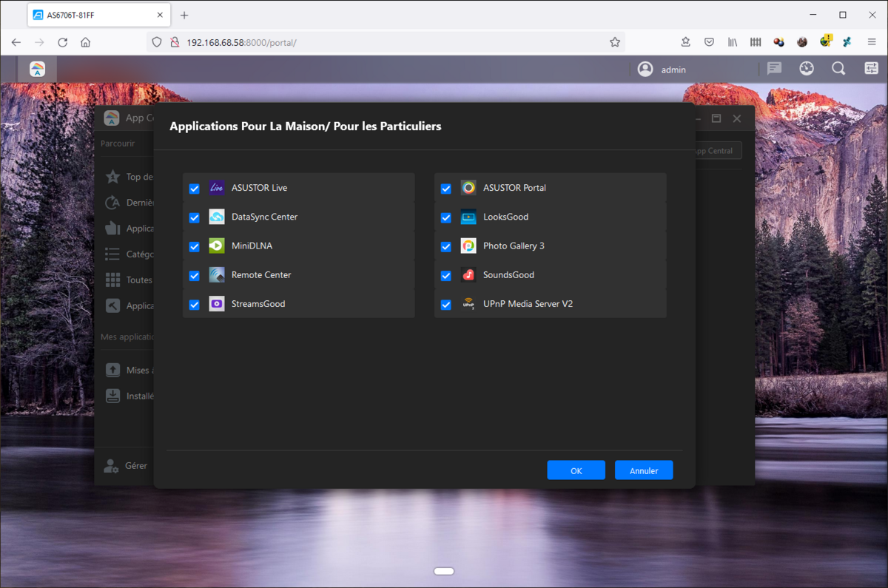Click the ASUSTOR Live app icon
Viewport: 888px width, 588px height.
coord(217,188)
